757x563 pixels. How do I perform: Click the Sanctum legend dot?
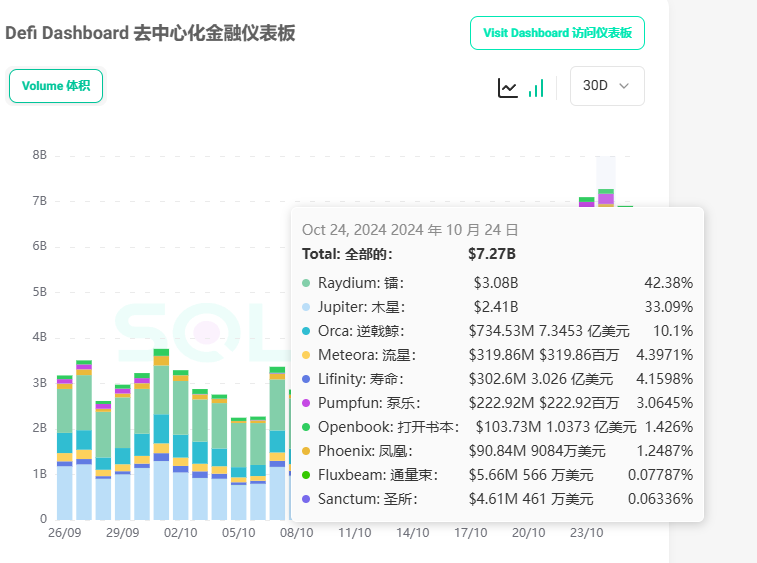point(307,499)
